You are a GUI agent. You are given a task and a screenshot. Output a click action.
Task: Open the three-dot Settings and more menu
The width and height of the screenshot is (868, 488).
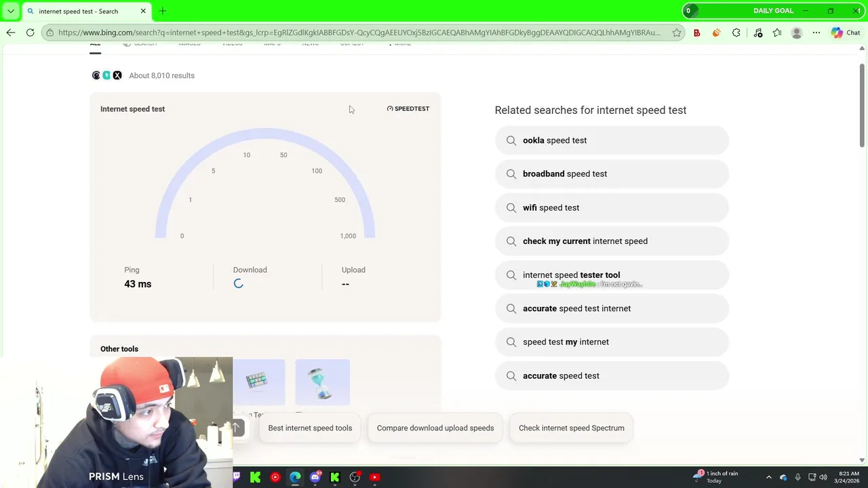pos(816,33)
